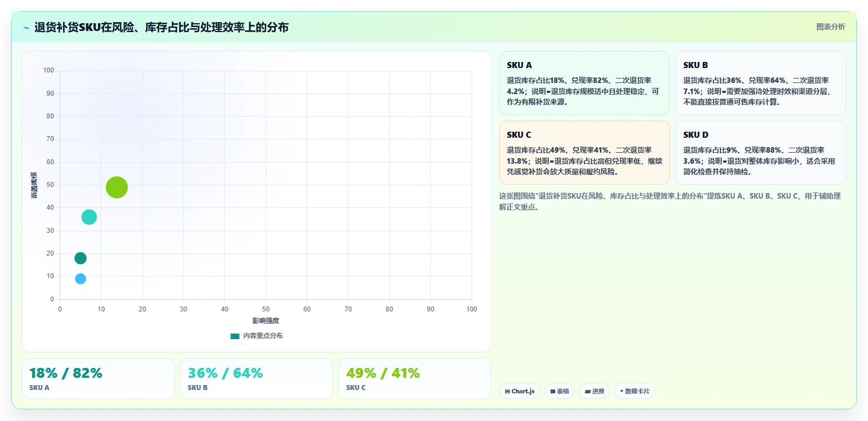This screenshot has width=868, height=421.
Task: Click the x-axis tick label 100
Action: [472, 309]
